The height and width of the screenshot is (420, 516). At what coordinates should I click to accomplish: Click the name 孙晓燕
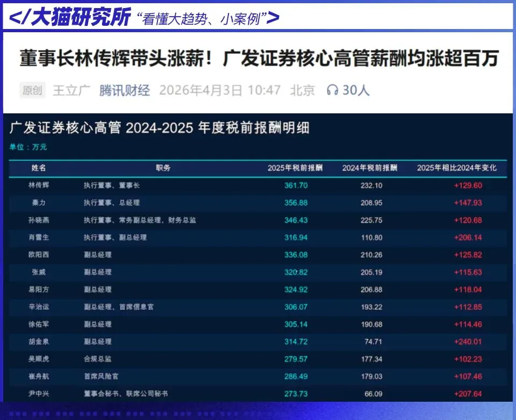pyautogui.click(x=39, y=220)
